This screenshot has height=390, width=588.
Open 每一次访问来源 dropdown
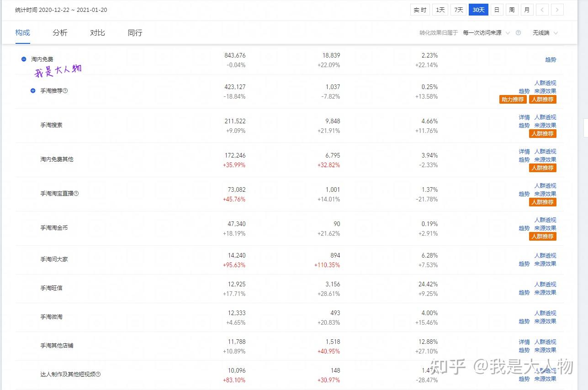pyautogui.click(x=486, y=33)
